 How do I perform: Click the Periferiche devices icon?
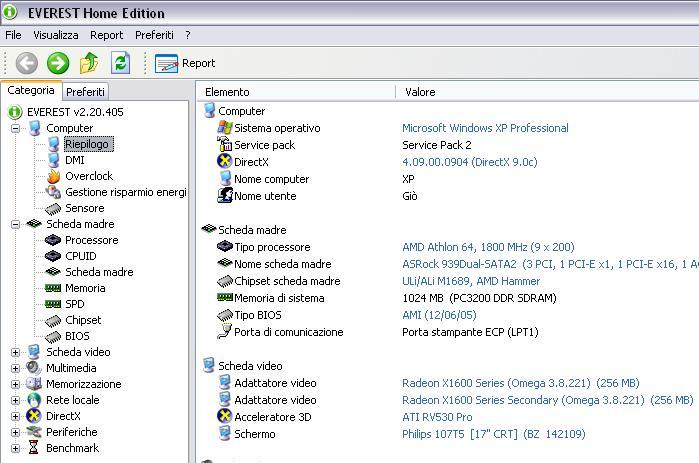[34, 432]
